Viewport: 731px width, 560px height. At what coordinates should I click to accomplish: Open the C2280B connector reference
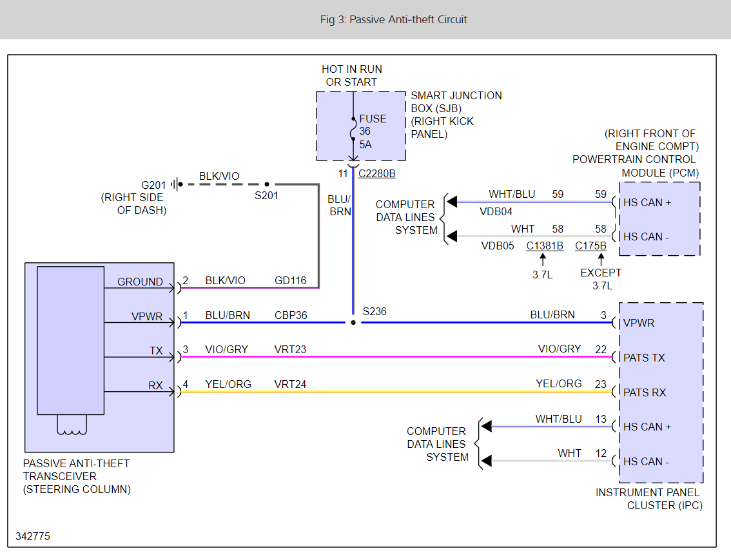point(377,173)
